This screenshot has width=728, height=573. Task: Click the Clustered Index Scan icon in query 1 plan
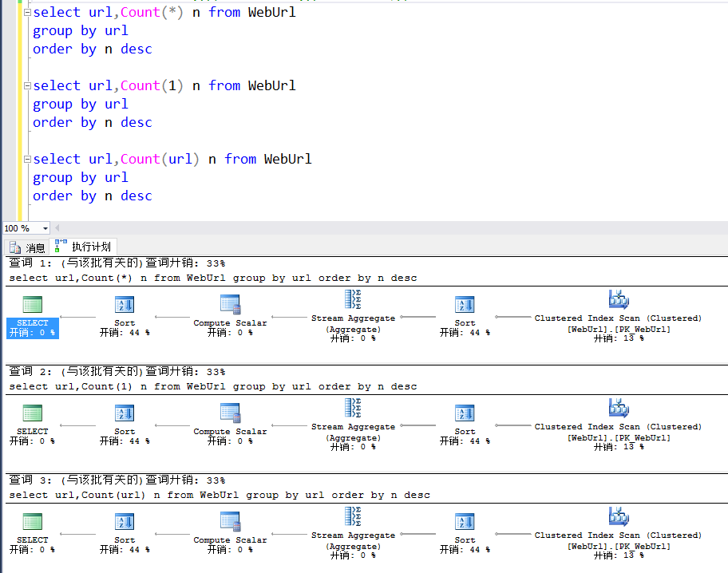[619, 299]
